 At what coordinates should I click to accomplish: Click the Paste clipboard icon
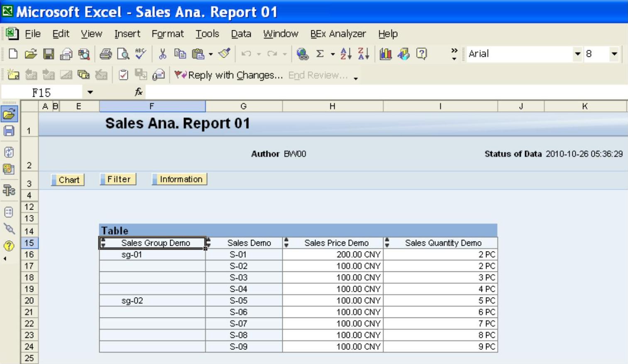(198, 54)
